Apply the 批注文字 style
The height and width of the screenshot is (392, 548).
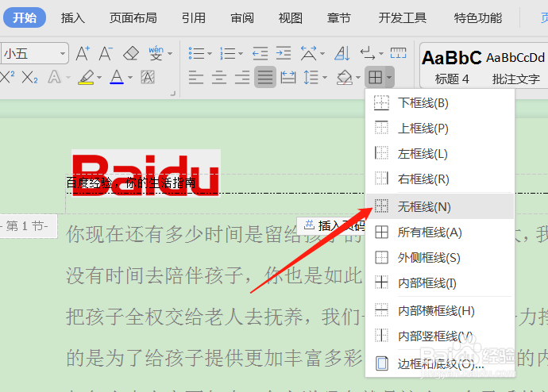click(x=515, y=67)
